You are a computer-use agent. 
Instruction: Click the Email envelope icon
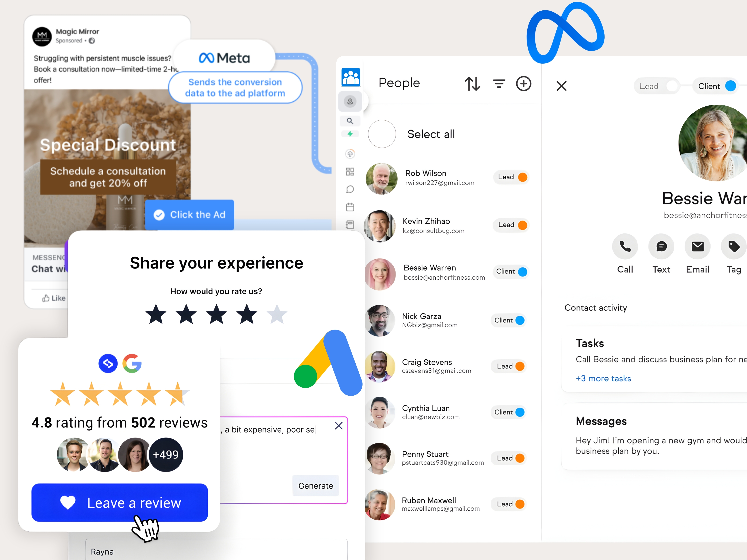tap(697, 247)
